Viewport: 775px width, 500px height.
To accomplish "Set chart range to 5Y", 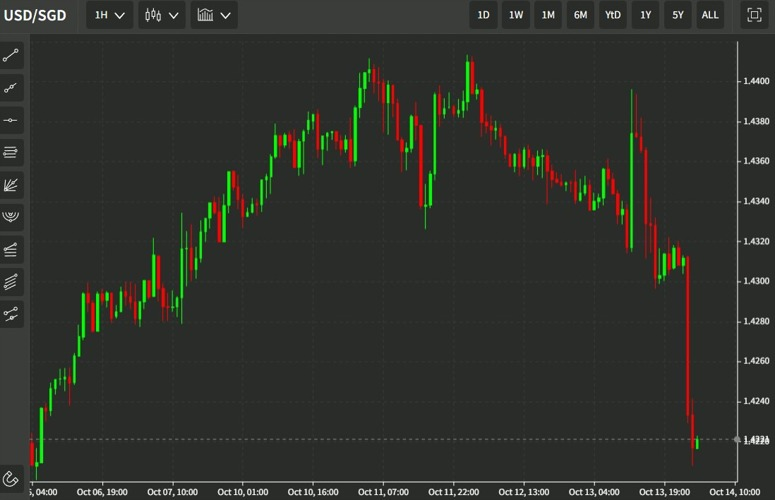I will [x=678, y=15].
